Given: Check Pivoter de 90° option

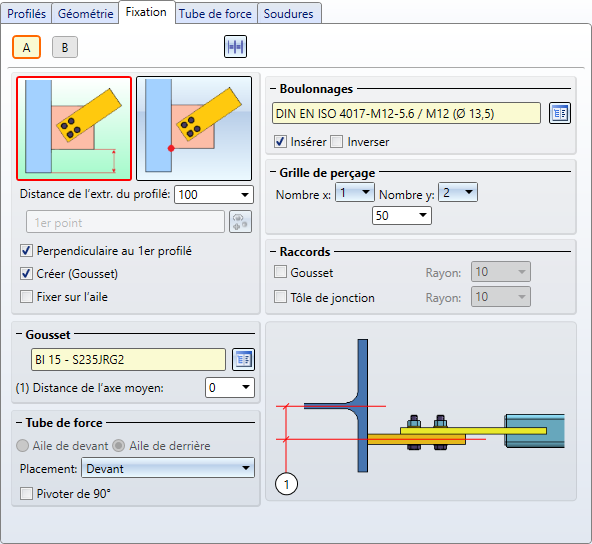Looking at the screenshot, I should pos(26,494).
